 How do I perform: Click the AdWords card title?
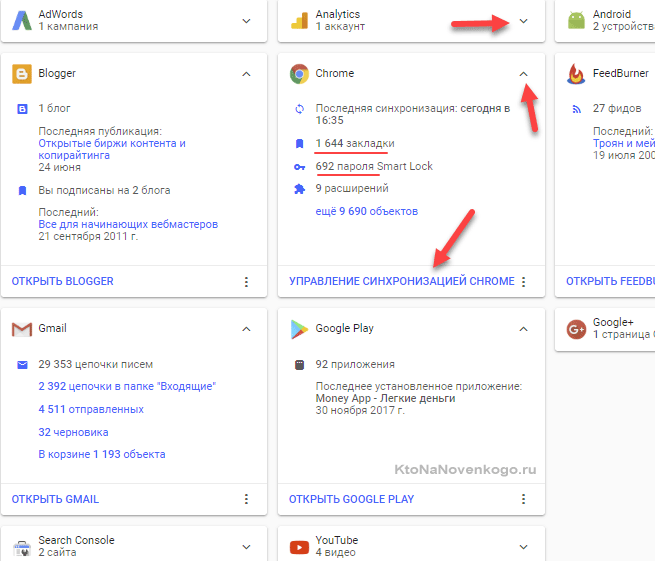(x=61, y=14)
